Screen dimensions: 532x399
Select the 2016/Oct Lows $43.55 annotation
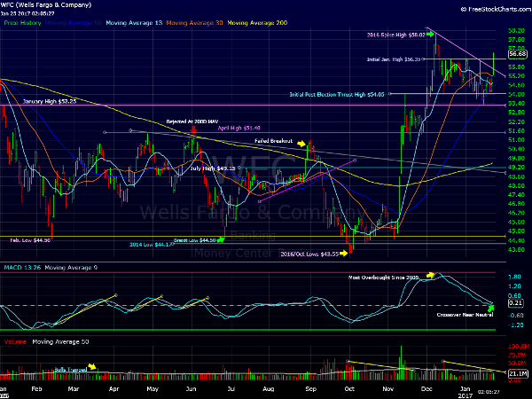tap(309, 254)
